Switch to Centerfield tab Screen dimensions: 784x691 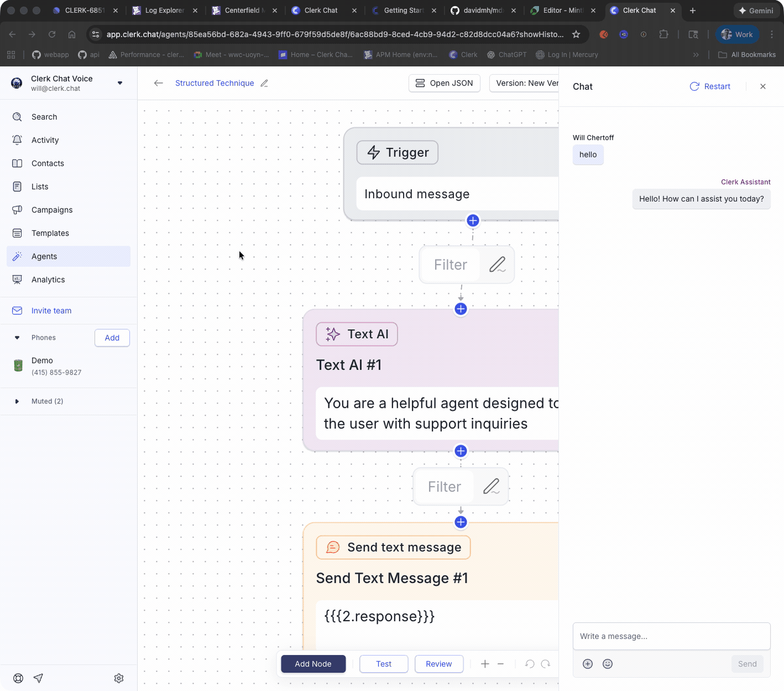(x=245, y=11)
